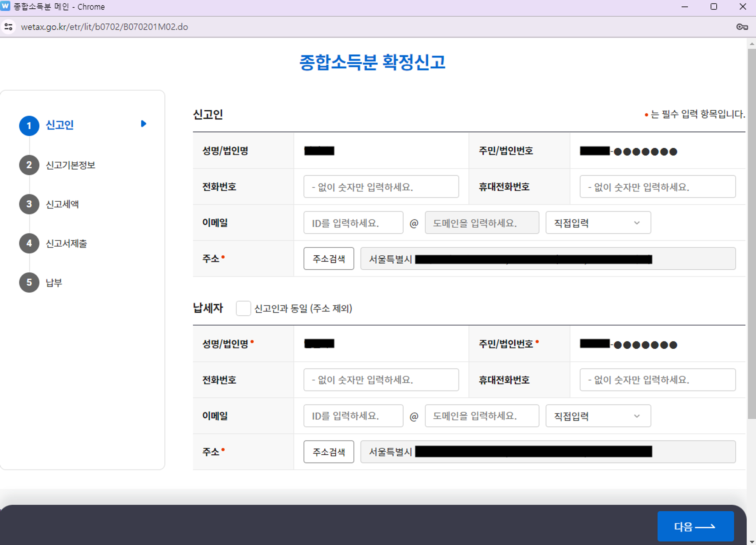Select step 1 신고인 circle

pos(29,126)
